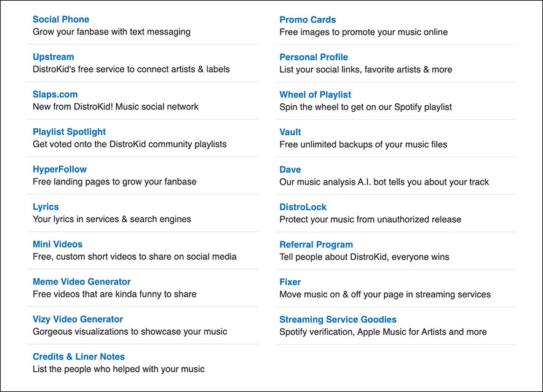This screenshot has width=543, height=392.
Task: Open Promo Cards for free images
Action: (x=307, y=19)
